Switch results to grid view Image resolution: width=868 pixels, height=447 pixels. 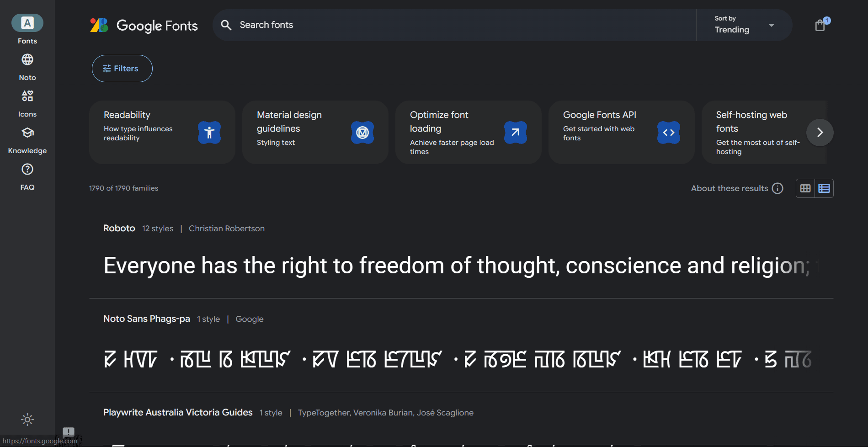click(805, 188)
